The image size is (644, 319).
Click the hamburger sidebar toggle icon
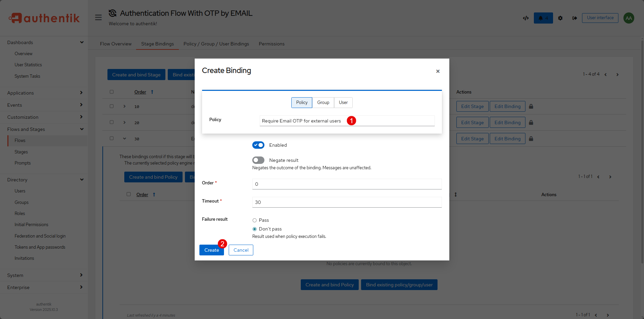click(x=98, y=17)
